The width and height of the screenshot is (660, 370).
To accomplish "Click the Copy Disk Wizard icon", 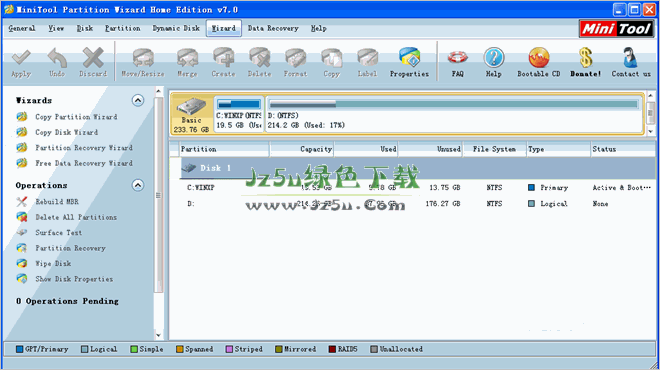I will pos(21,132).
